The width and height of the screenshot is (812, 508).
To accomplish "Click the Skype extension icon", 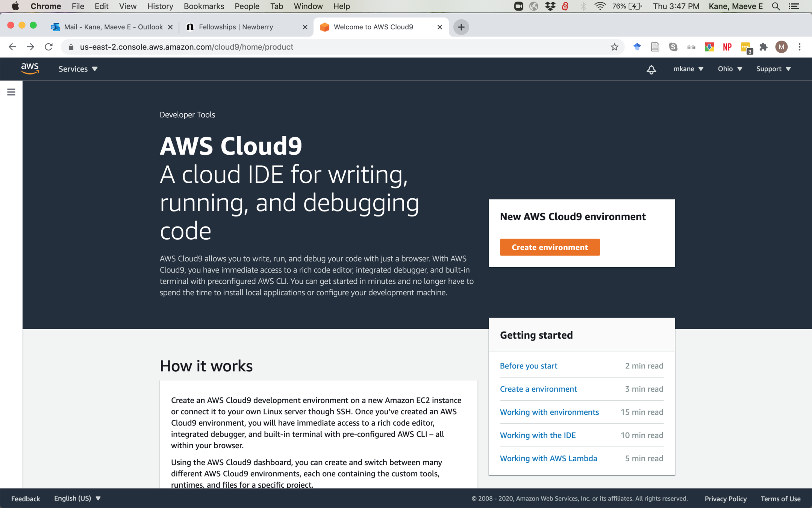I will coord(673,47).
